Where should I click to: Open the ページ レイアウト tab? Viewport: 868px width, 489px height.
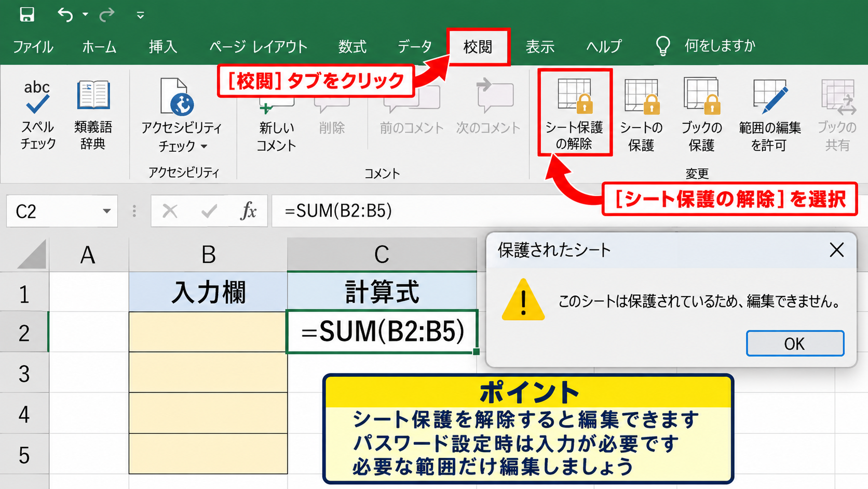pyautogui.click(x=258, y=47)
